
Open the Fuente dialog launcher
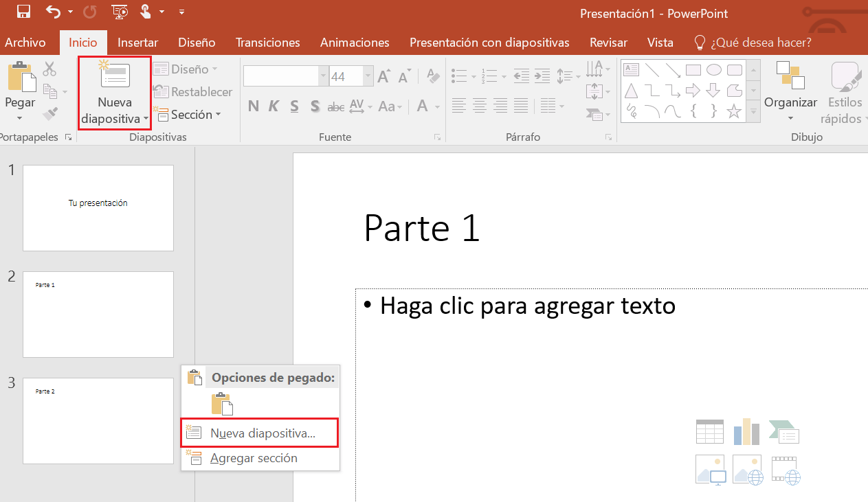click(437, 137)
